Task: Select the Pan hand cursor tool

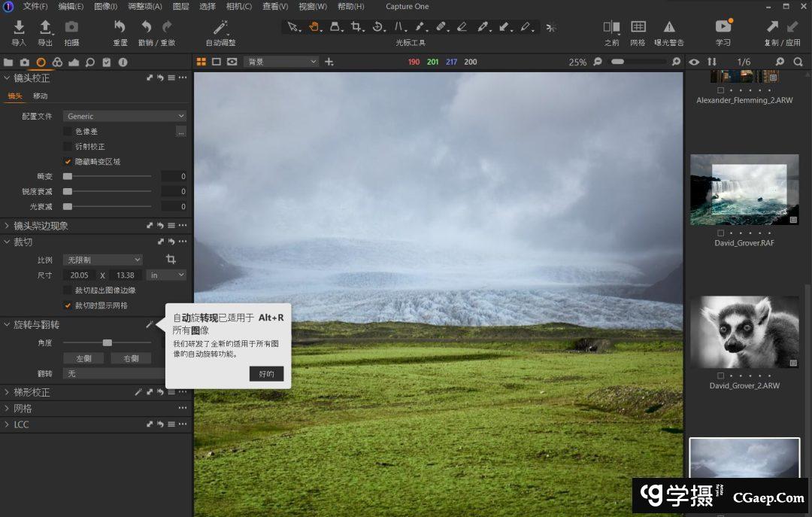Action: point(314,27)
